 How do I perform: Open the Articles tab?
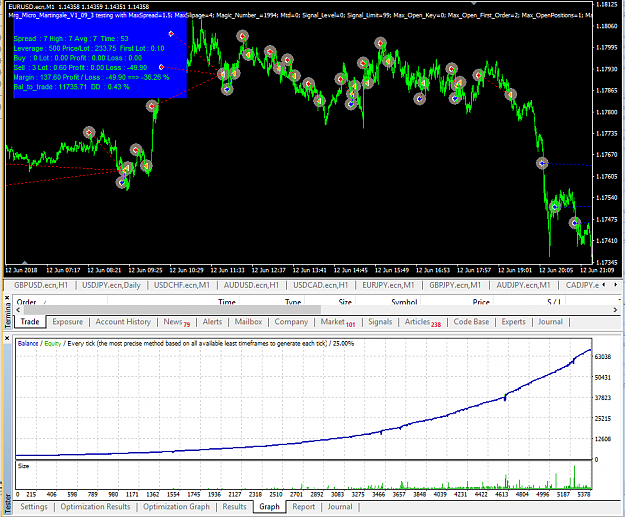pos(423,322)
